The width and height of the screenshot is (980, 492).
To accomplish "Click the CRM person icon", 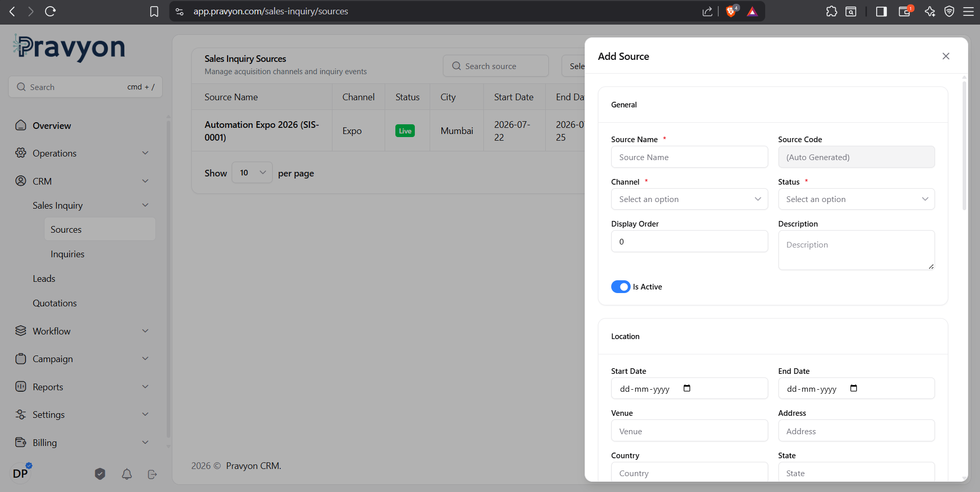I will click(x=20, y=181).
